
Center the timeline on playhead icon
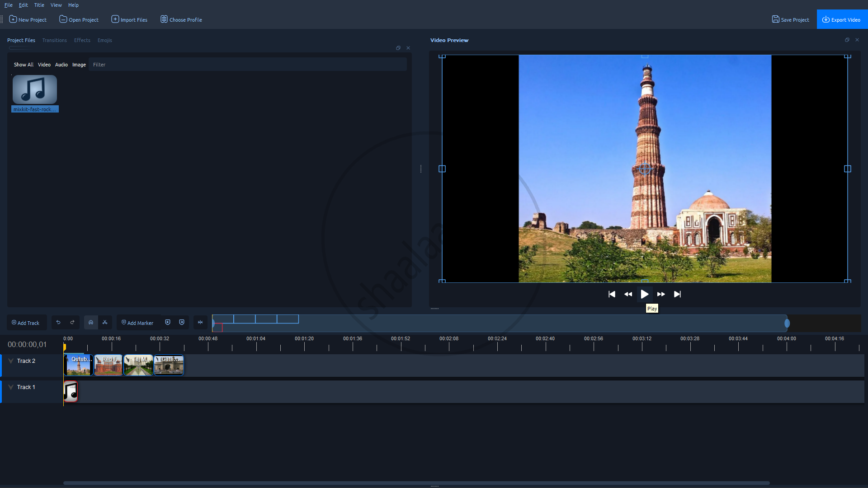200,323
